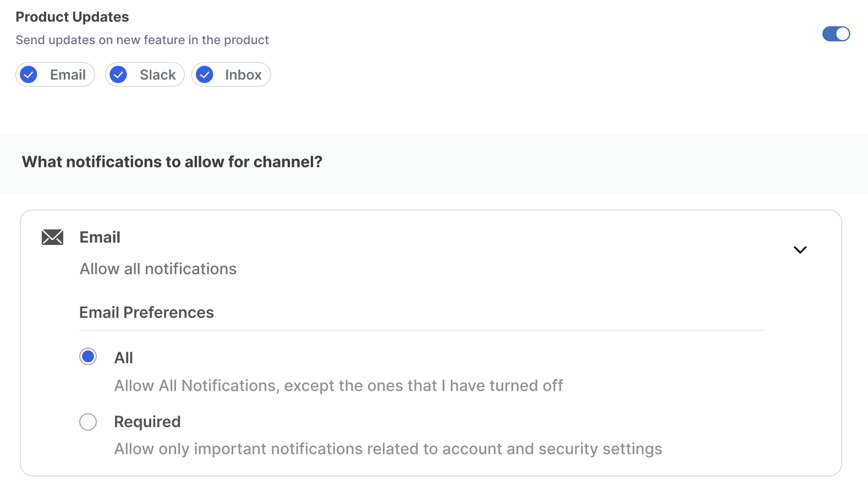Click the "What notifications to allow for channel?" header
Viewport: 868px width, 491px height.
point(172,162)
